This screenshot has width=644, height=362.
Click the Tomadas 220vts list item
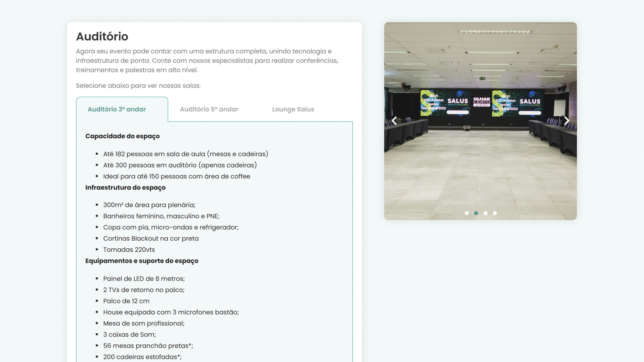[129, 250]
